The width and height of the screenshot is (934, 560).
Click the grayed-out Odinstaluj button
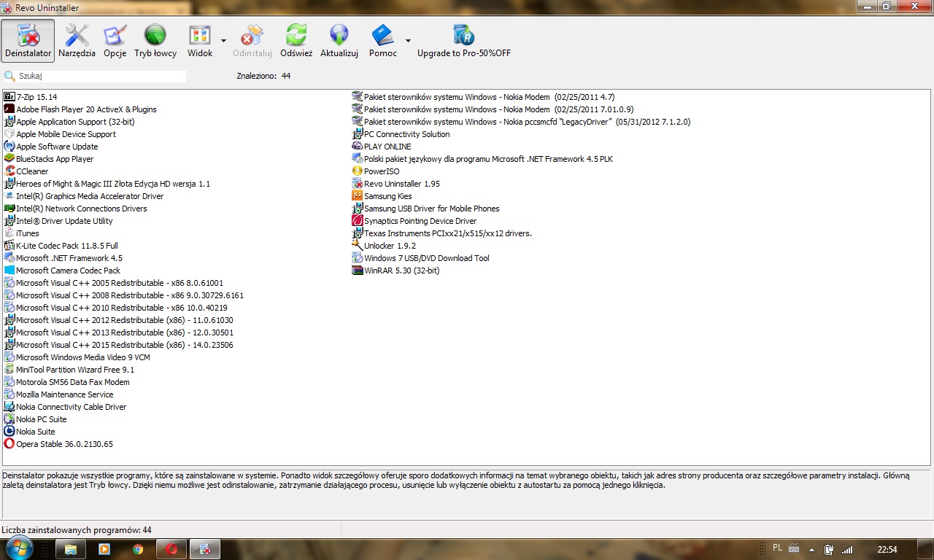[252, 41]
